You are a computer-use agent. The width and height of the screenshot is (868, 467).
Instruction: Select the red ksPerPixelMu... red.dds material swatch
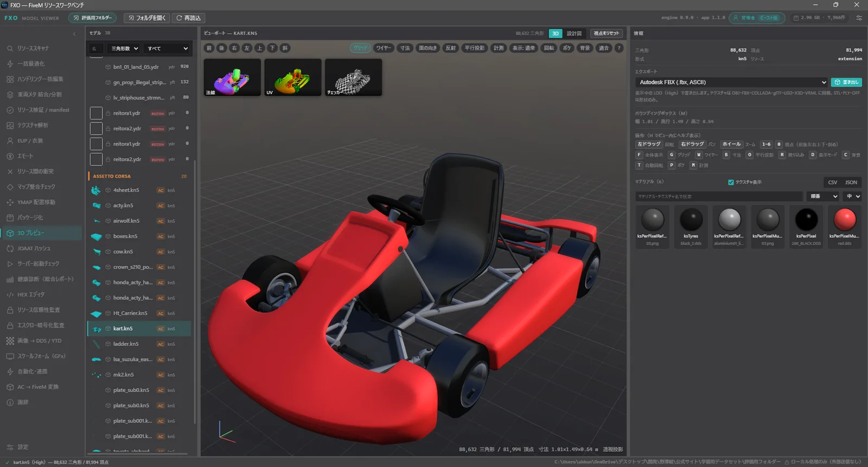coord(845,227)
